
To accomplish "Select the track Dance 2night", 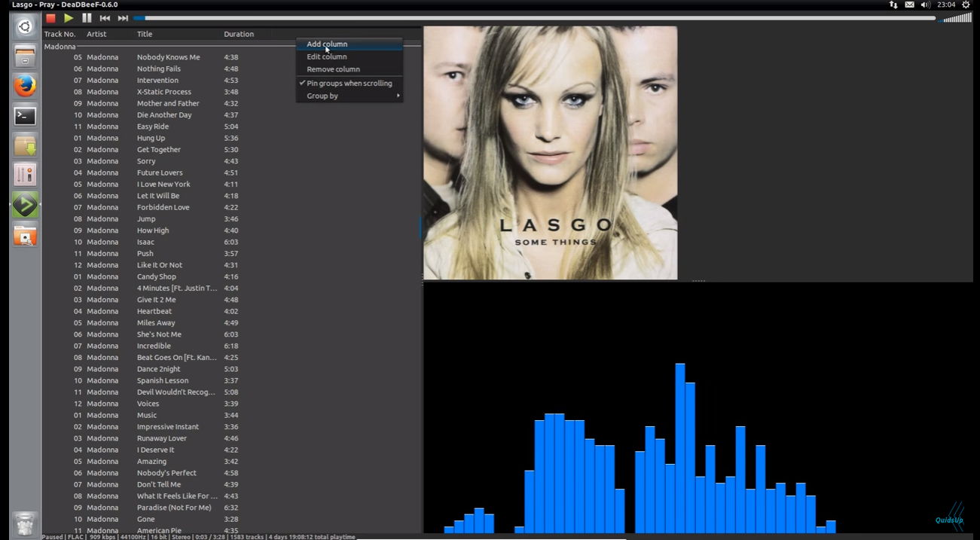I will point(231,369).
